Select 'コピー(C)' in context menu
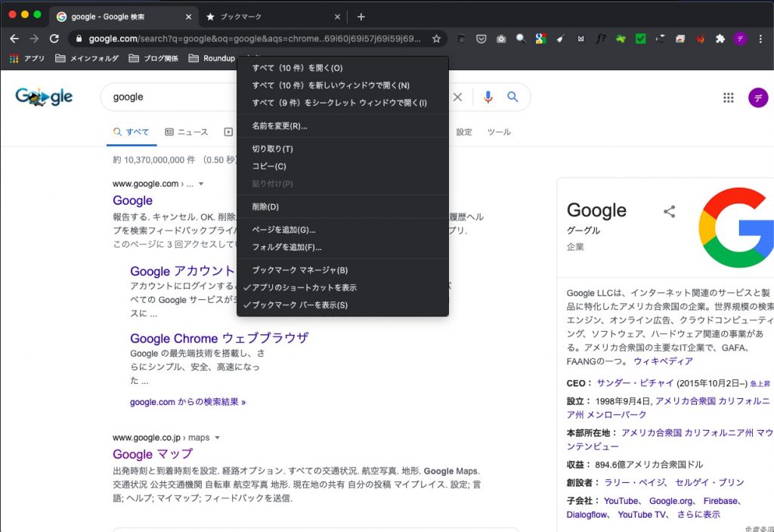Viewport: 774px width, 532px height. [342, 166]
